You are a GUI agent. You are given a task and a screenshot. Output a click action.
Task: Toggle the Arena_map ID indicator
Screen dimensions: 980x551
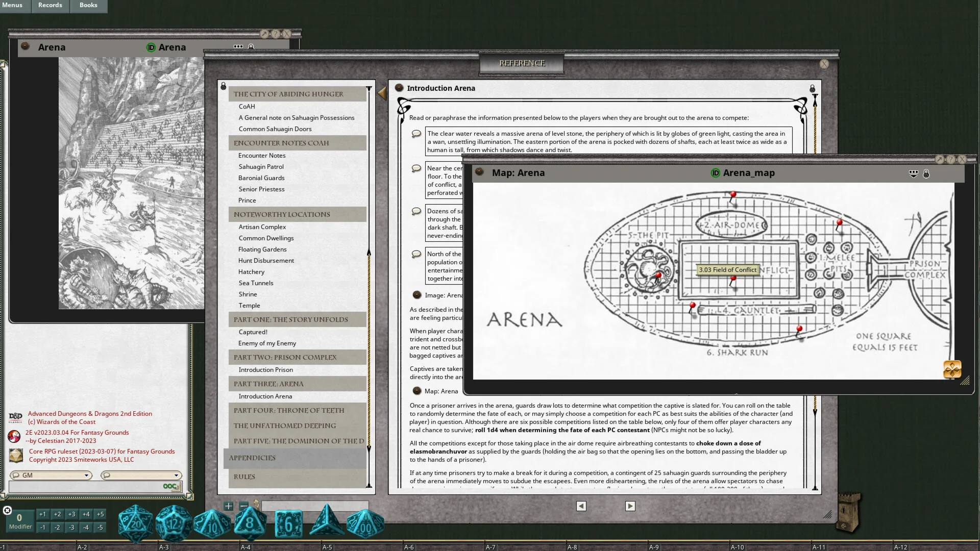715,173
